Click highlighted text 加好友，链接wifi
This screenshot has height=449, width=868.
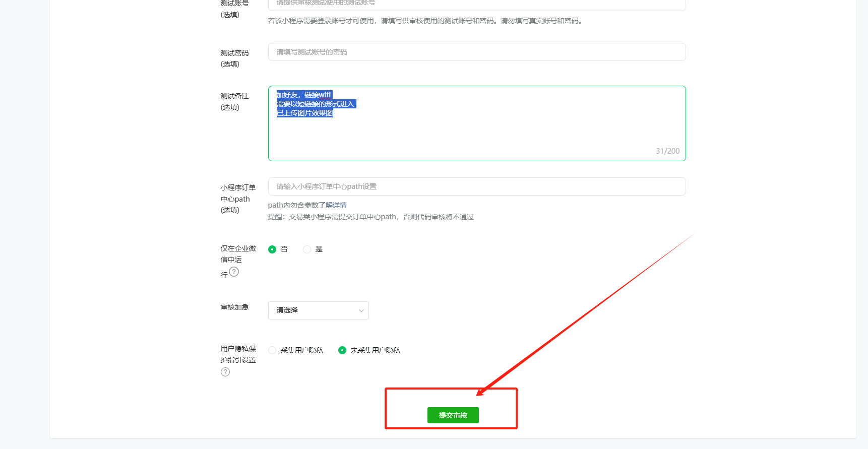tap(304, 95)
